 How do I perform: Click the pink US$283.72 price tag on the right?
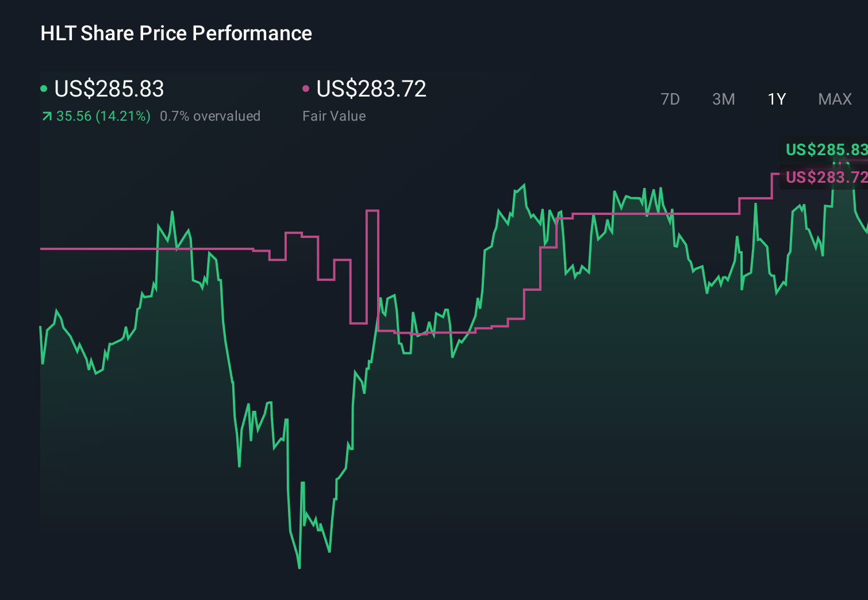(x=826, y=178)
